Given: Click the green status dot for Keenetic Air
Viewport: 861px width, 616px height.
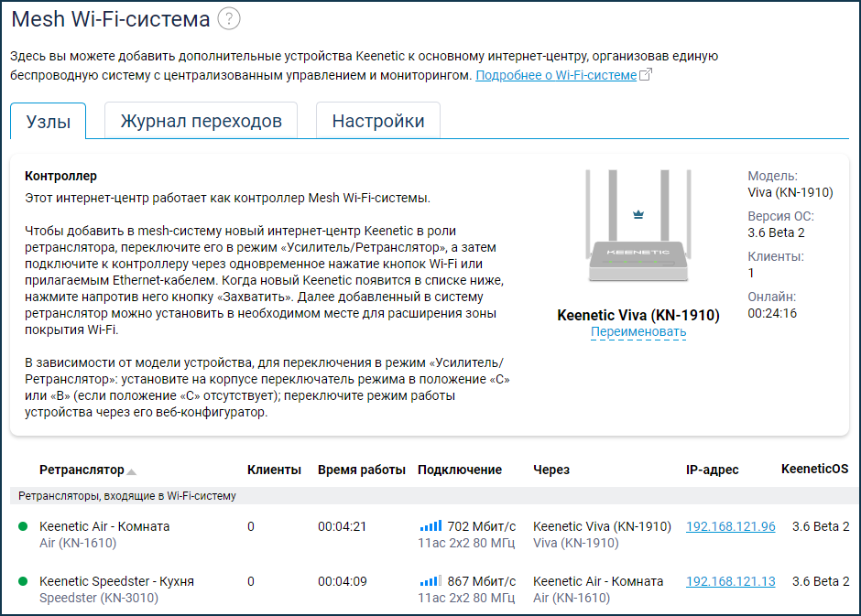Looking at the screenshot, I should [x=23, y=526].
